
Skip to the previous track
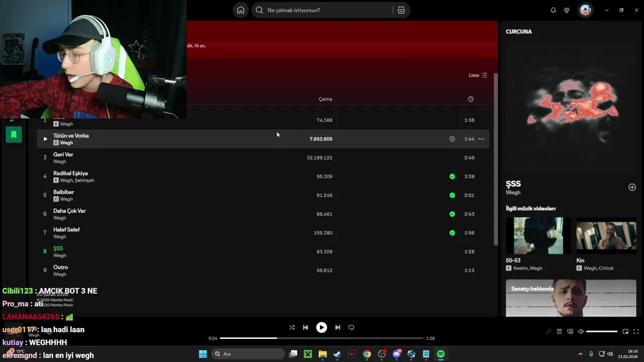[305, 327]
